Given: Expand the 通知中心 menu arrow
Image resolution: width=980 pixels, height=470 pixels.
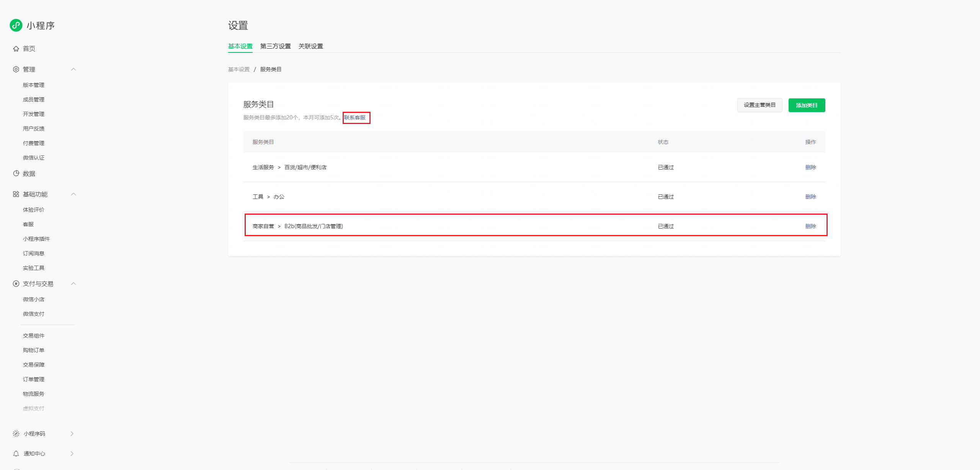Looking at the screenshot, I should [x=72, y=454].
